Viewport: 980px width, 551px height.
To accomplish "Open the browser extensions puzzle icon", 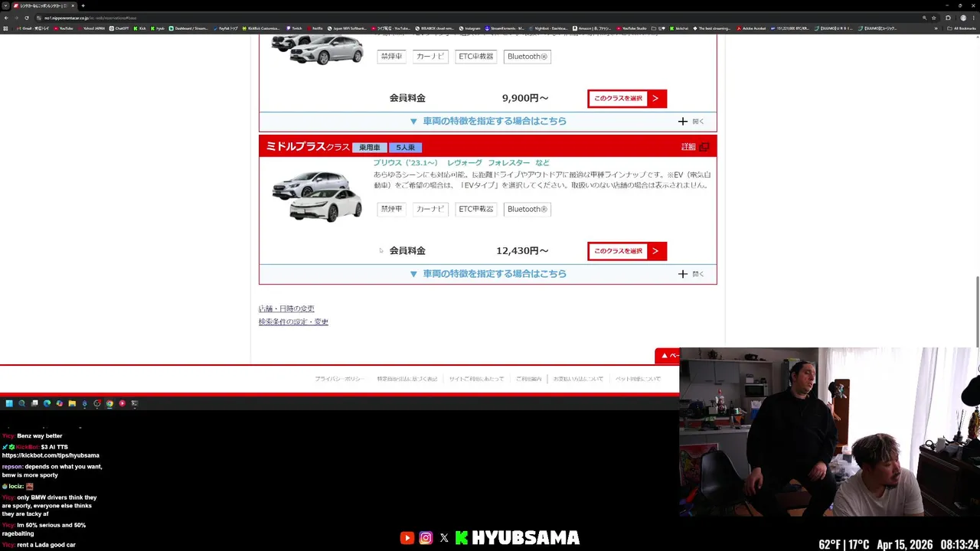I will point(948,18).
